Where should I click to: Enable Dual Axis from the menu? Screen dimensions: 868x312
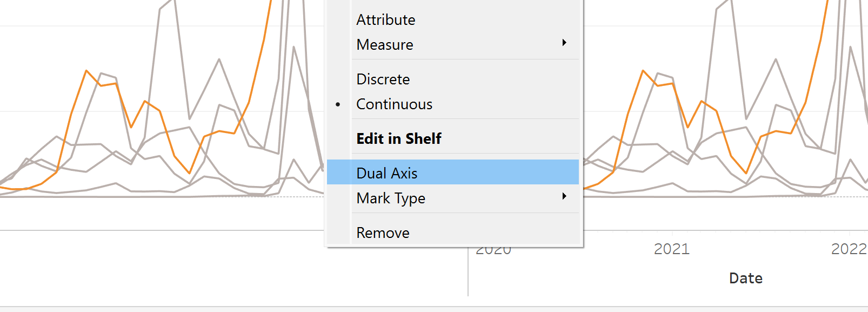point(387,173)
